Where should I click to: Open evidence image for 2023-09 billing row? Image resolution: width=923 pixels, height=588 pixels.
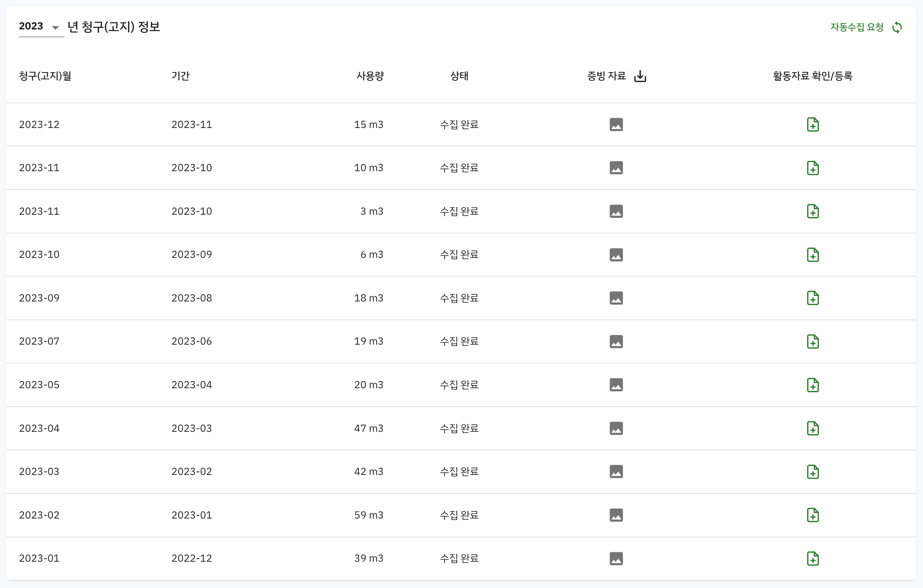616,298
